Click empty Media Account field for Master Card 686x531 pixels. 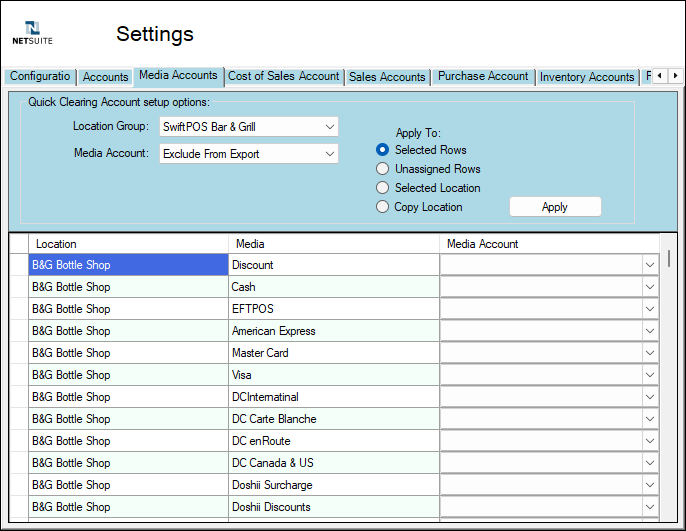pos(541,353)
